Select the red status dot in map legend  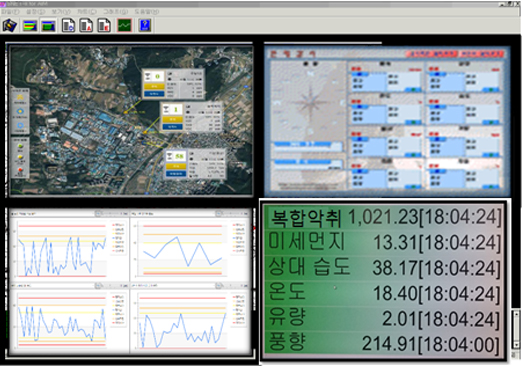click(20, 170)
